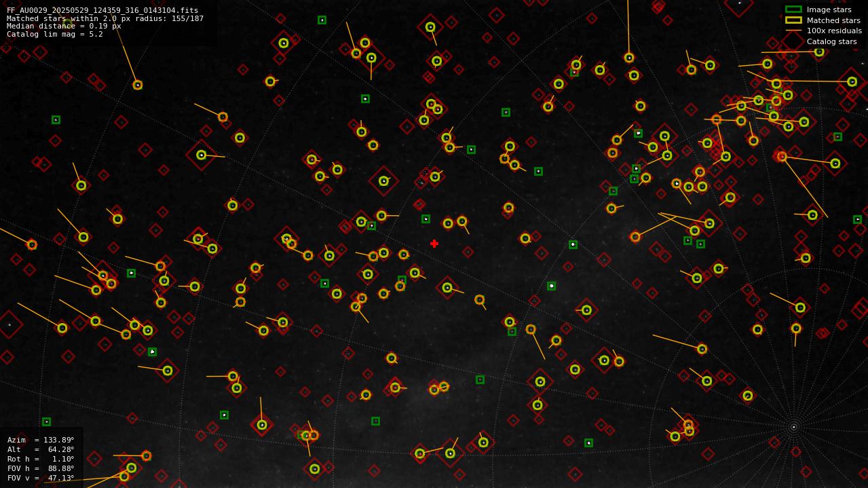Click the Catalog stars legend diamond symbol
868x488 pixels.
(x=793, y=41)
